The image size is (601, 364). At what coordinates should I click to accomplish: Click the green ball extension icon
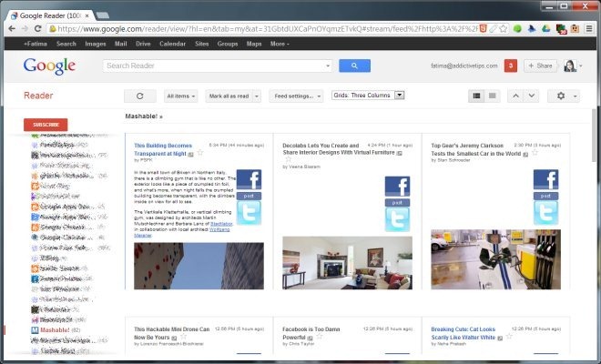(517, 29)
